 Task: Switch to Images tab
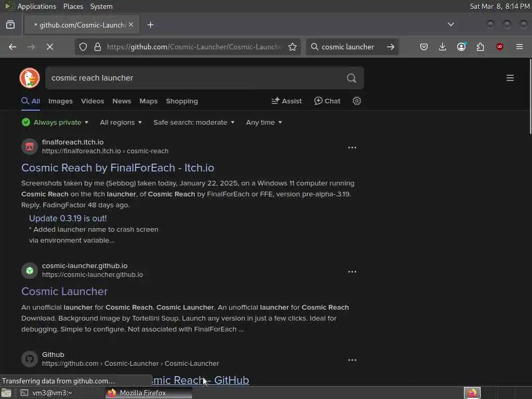point(60,101)
